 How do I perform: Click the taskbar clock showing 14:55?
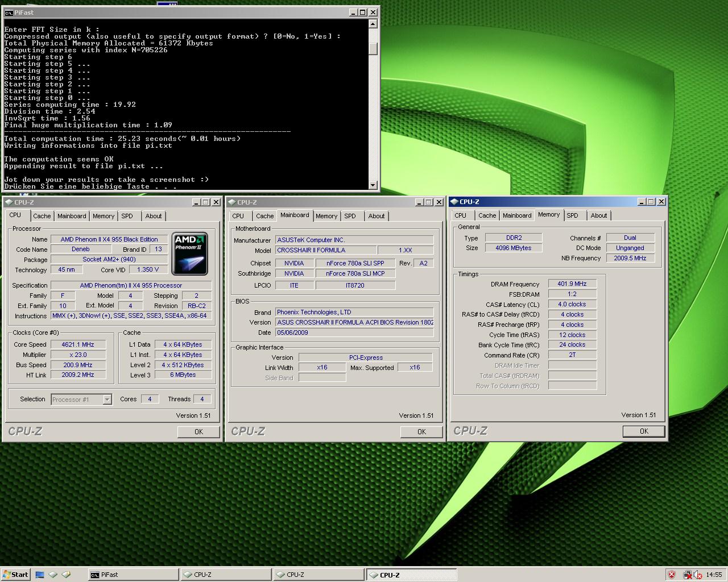pyautogui.click(x=714, y=575)
